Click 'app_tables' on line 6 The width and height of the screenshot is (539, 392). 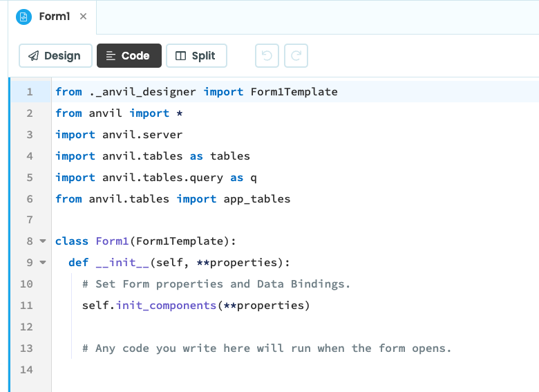pos(257,199)
